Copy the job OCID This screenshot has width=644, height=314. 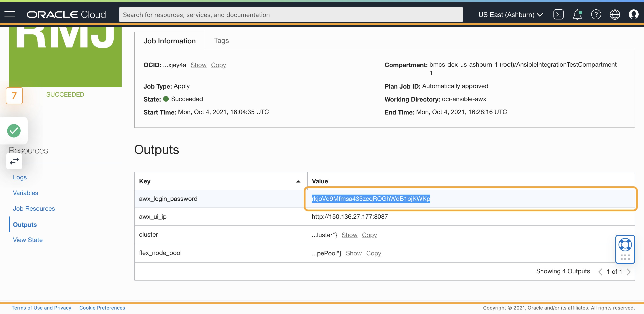[218, 65]
